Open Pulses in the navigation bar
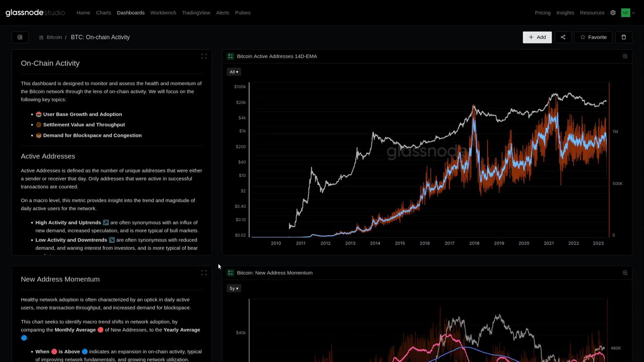 243,13
